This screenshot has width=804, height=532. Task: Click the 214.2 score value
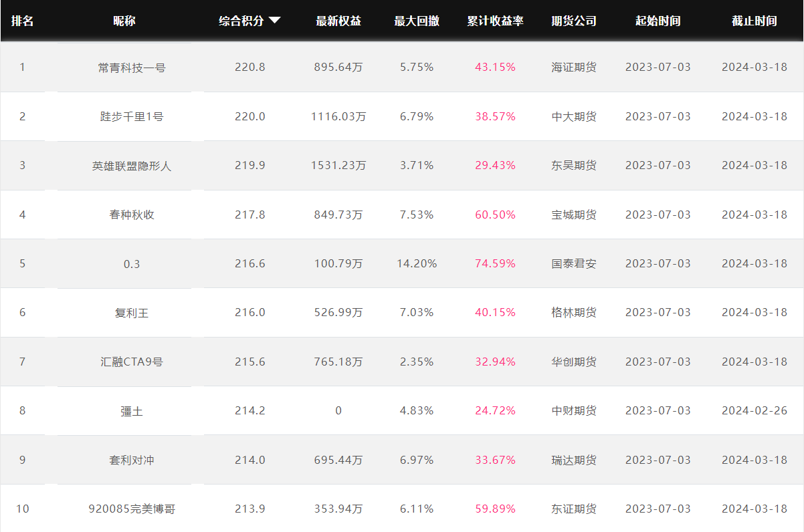(x=250, y=410)
